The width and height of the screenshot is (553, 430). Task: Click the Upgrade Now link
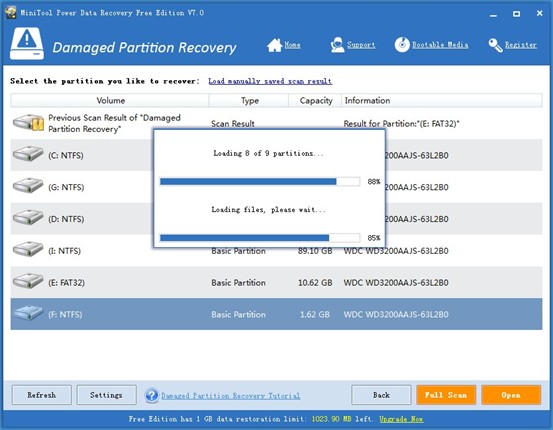(x=401, y=419)
